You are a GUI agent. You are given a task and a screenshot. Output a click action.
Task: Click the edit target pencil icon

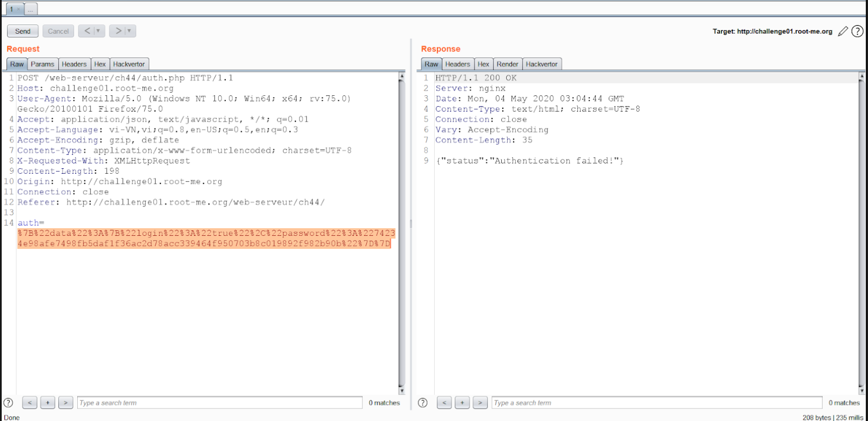(x=843, y=32)
